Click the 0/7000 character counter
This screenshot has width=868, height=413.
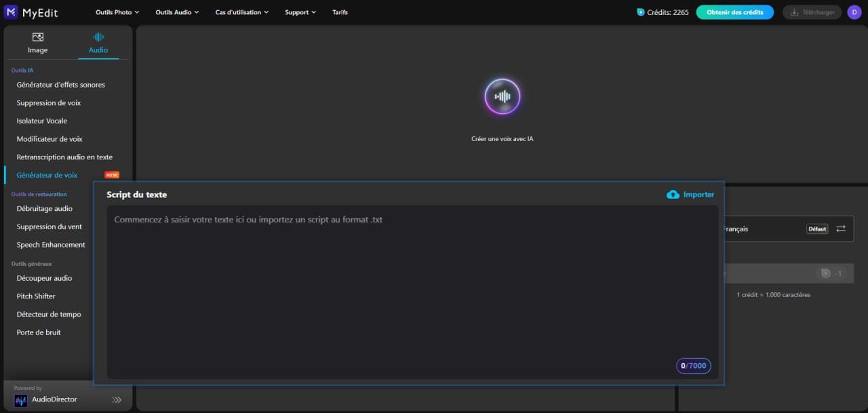coord(694,366)
